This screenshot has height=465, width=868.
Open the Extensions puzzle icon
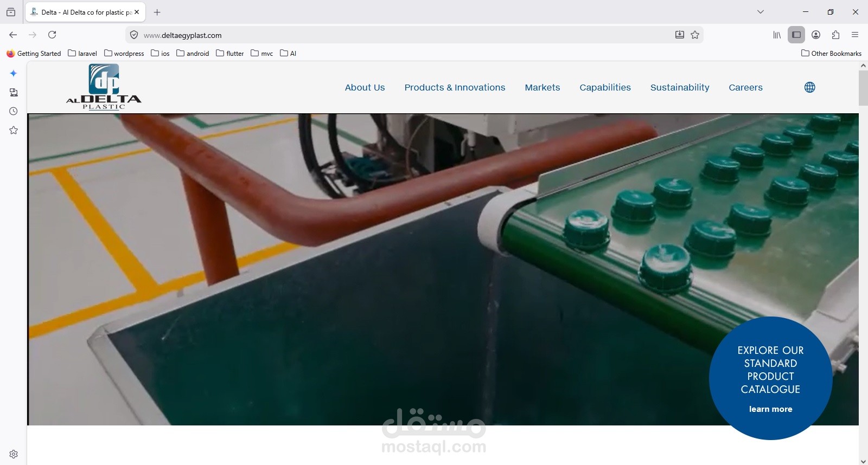click(835, 35)
